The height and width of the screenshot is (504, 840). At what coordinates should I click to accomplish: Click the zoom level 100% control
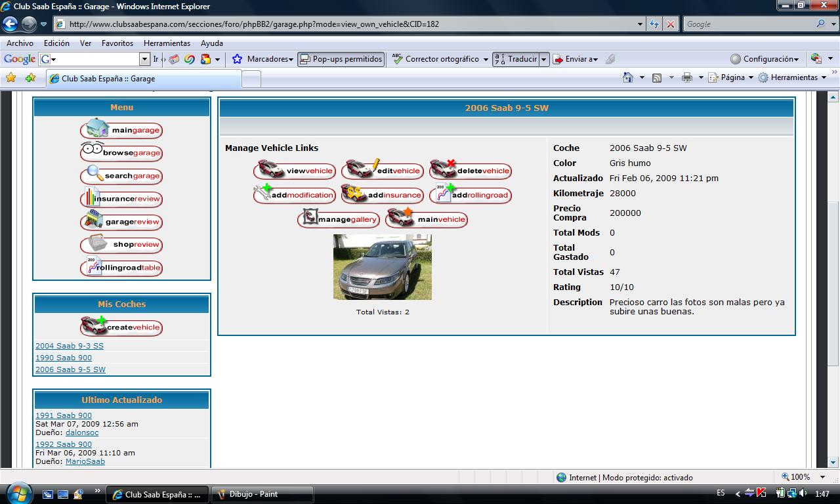point(800,477)
